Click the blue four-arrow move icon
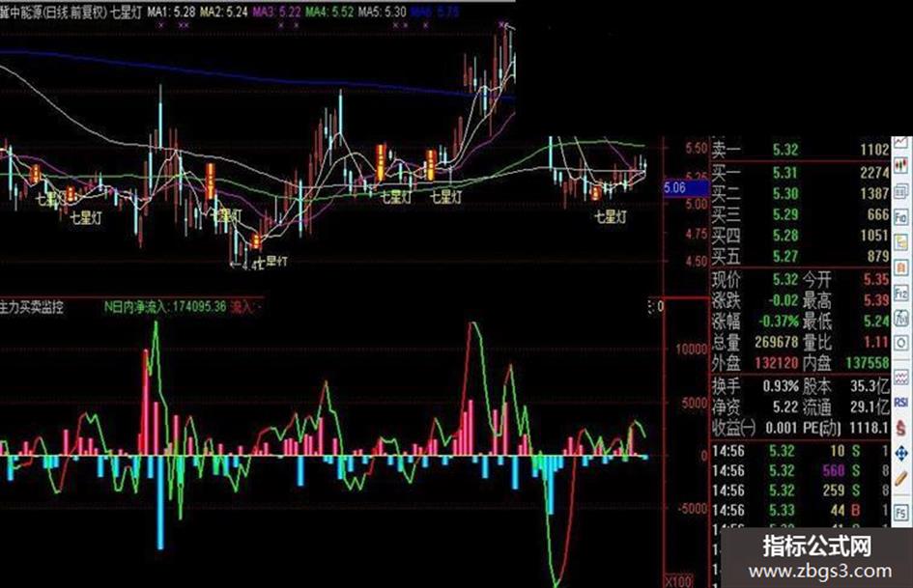 (x=900, y=453)
